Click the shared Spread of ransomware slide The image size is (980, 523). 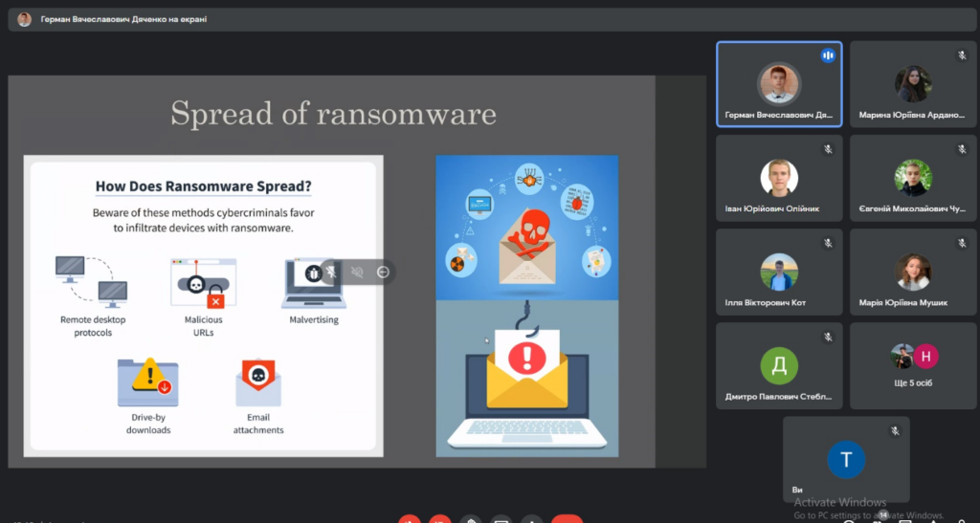pos(331,271)
